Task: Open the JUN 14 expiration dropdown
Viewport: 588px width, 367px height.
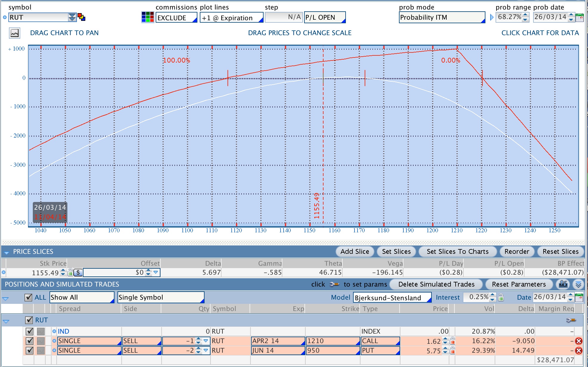Action: click(x=278, y=350)
